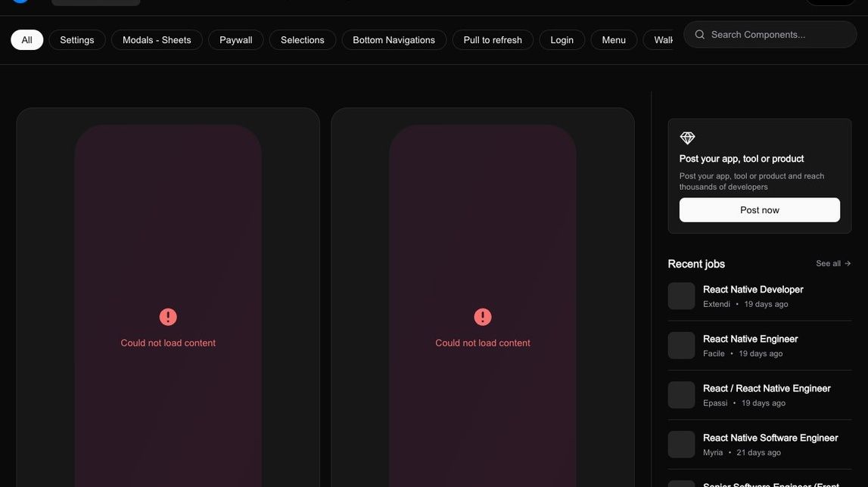Click the See all arrow icon
868x487 pixels.
845,262
